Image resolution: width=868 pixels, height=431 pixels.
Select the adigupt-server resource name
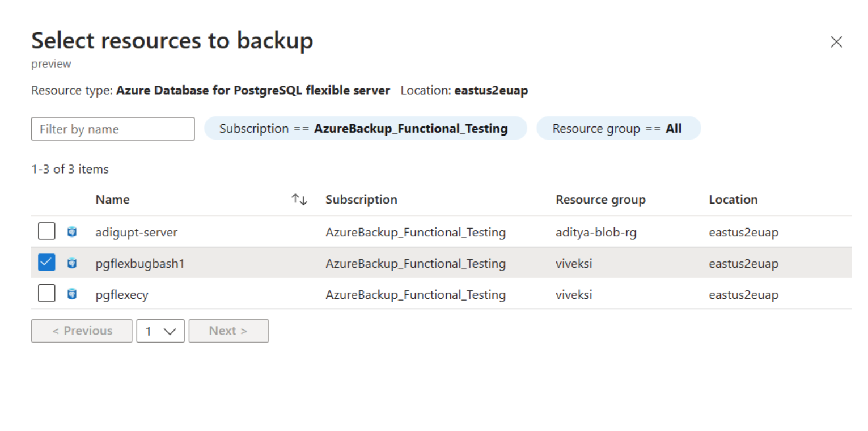(136, 233)
